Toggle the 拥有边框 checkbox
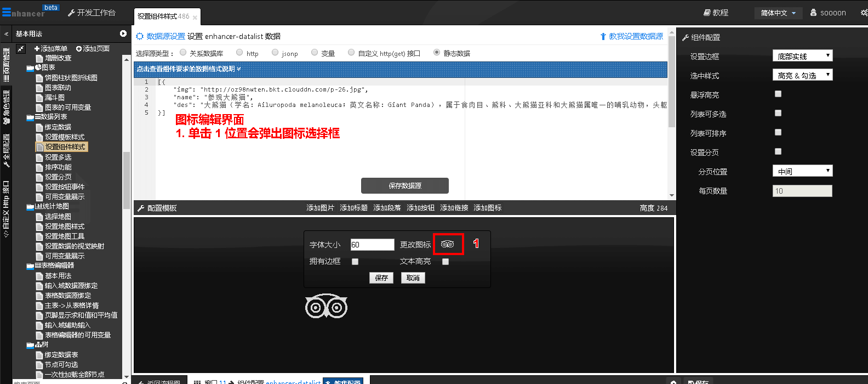This screenshot has height=384, width=868. (x=355, y=262)
